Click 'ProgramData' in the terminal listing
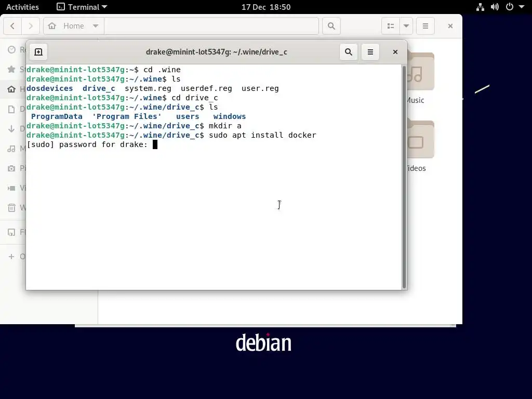This screenshot has height=399, width=532. [x=57, y=116]
